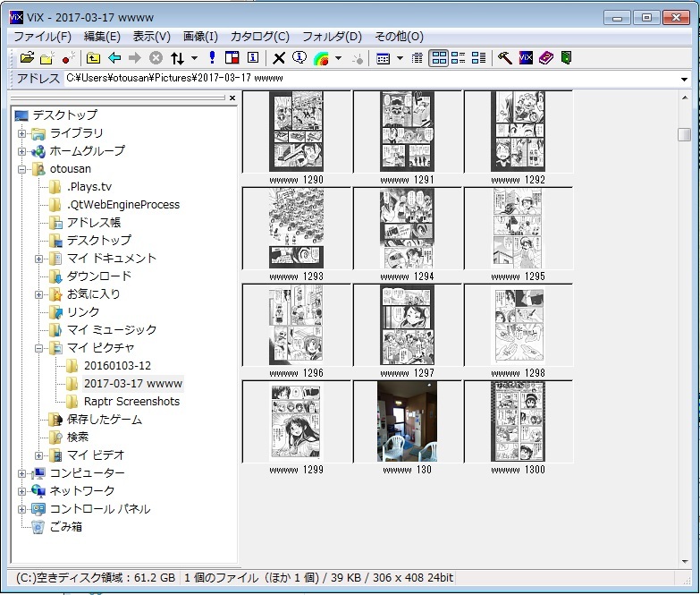
Task: Select the photo thumbnail wwww 130
Action: [x=407, y=421]
